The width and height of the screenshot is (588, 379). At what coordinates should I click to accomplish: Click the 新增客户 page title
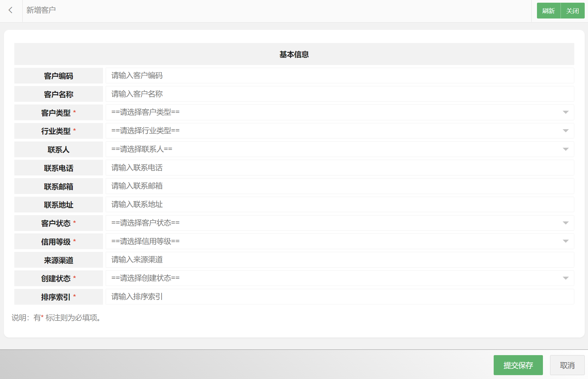pyautogui.click(x=41, y=10)
